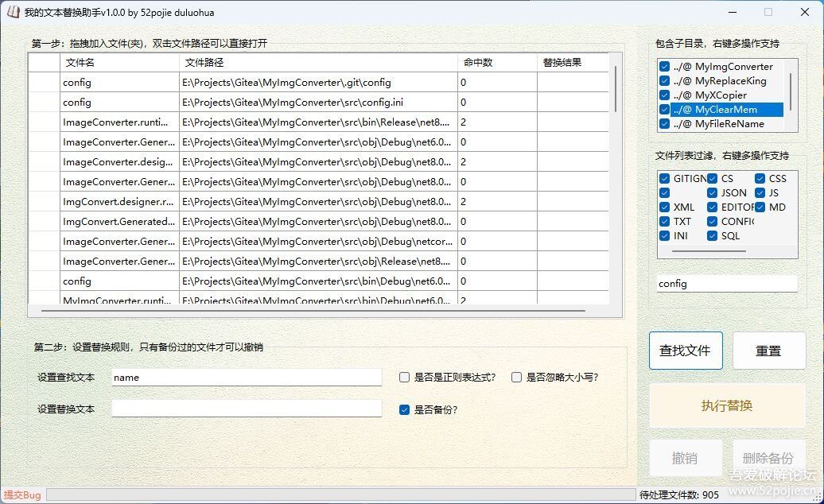The image size is (824, 504).
Task: Click the empty 设置替换文本 input field
Action: click(247, 409)
